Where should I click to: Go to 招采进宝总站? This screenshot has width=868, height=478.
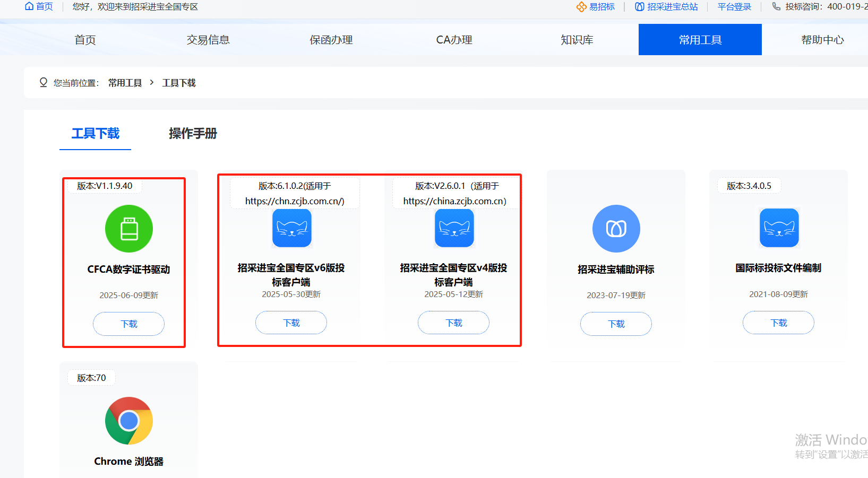(x=673, y=7)
